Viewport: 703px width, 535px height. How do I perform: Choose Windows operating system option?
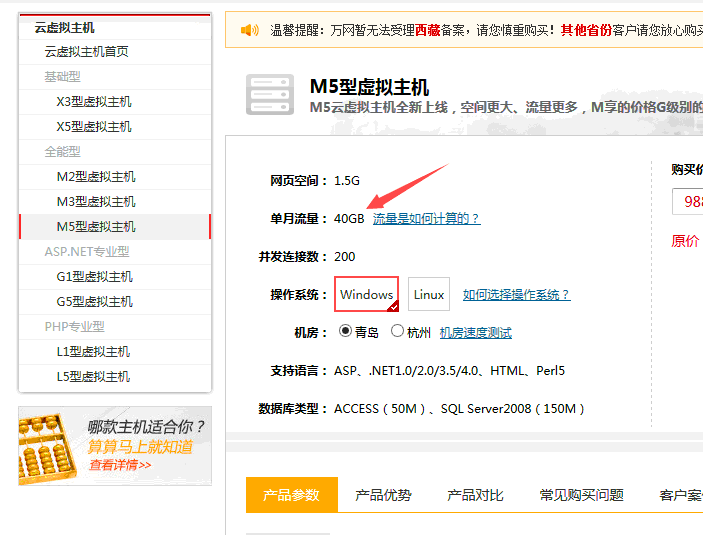click(366, 295)
